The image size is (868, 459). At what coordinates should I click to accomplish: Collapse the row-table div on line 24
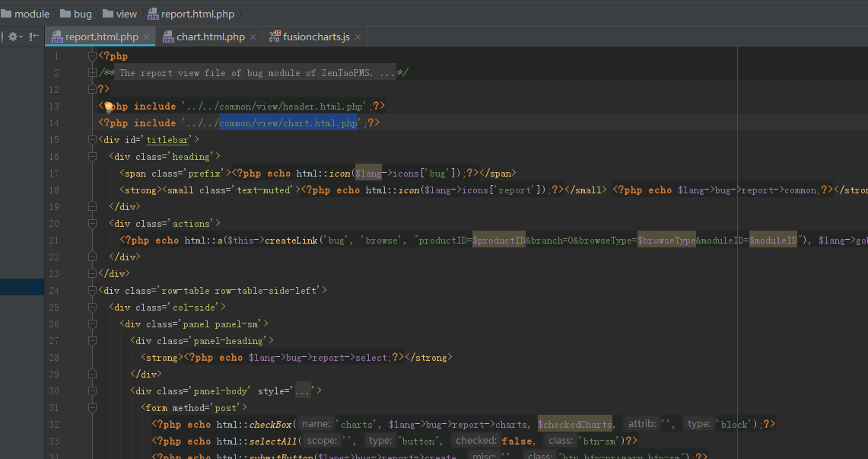click(92, 291)
